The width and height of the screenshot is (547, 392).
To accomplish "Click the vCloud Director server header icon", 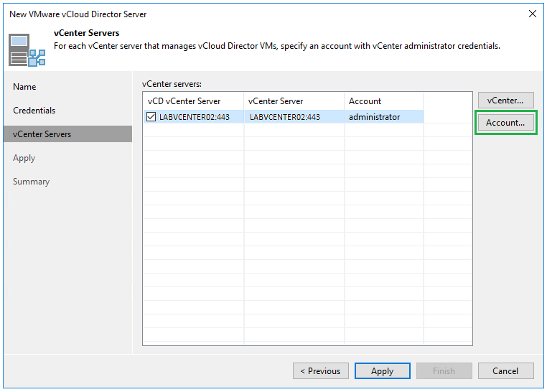I will pos(27,49).
